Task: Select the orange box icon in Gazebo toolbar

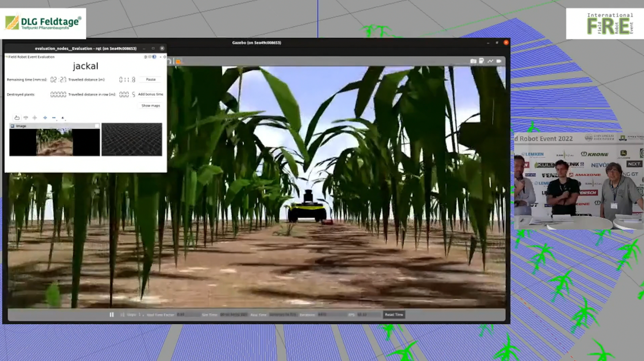Action: [x=179, y=62]
